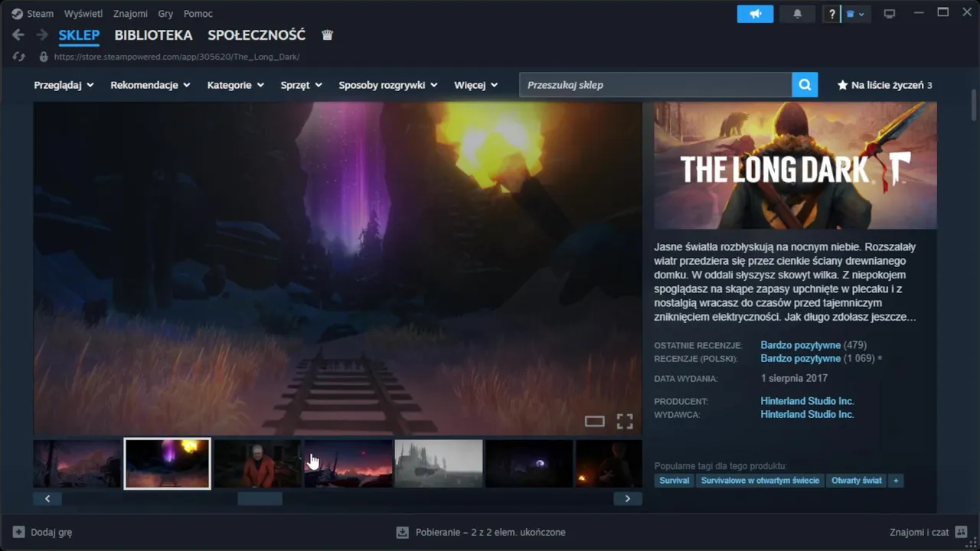This screenshot has height=551, width=980.
Task: Open the Gry menu
Action: (x=165, y=14)
